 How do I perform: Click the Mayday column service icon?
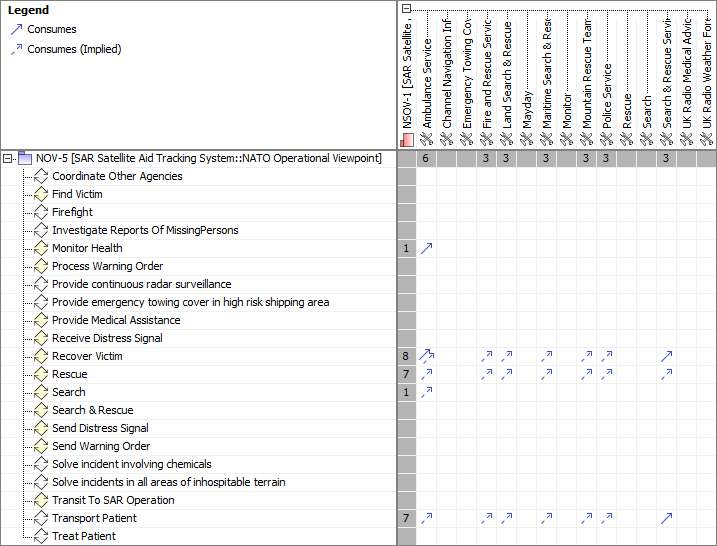pos(526,139)
